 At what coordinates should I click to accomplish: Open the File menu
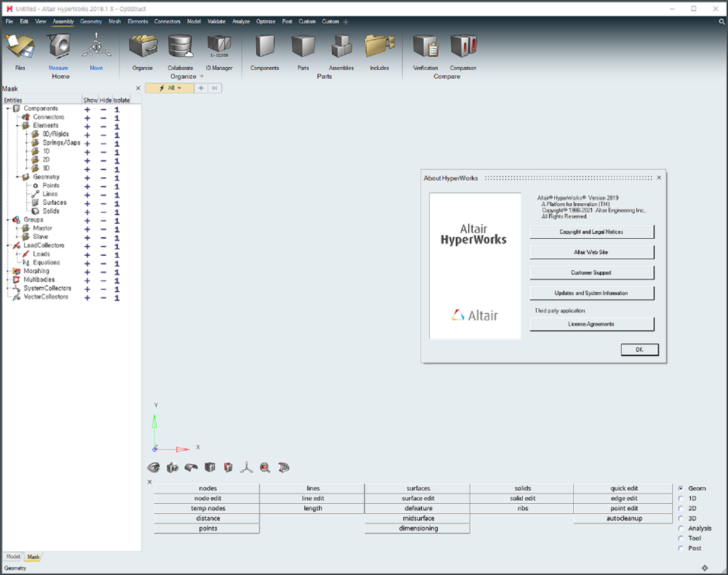(x=9, y=21)
